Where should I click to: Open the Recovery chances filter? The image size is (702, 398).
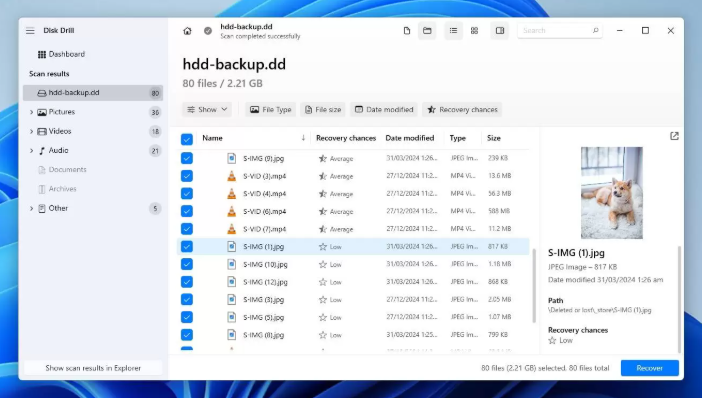[x=462, y=109]
